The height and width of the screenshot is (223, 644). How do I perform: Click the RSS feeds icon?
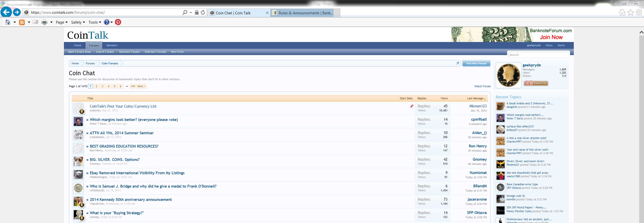pos(22,22)
